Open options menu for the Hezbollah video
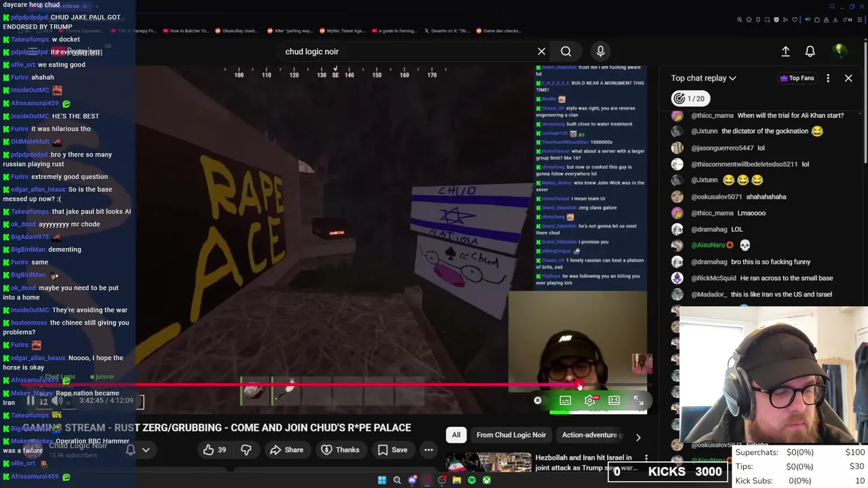868x488 pixels. (x=646, y=459)
